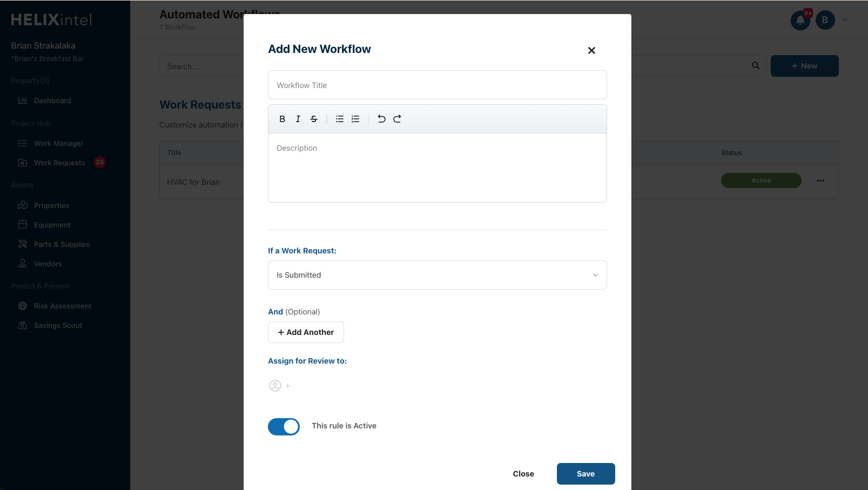Viewport: 868px width, 490px height.
Task: Toggle bold formatting in description editor
Action: click(x=282, y=119)
